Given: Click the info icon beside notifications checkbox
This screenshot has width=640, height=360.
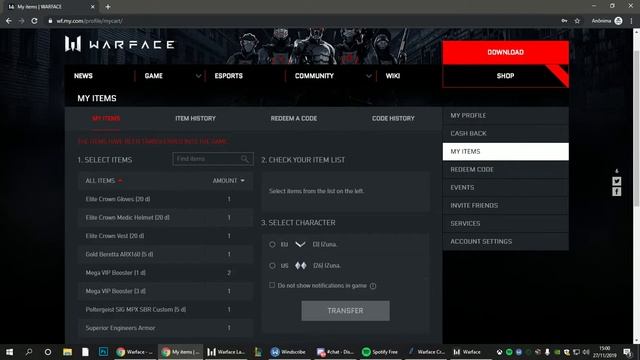Looking at the screenshot, I should 373,286.
